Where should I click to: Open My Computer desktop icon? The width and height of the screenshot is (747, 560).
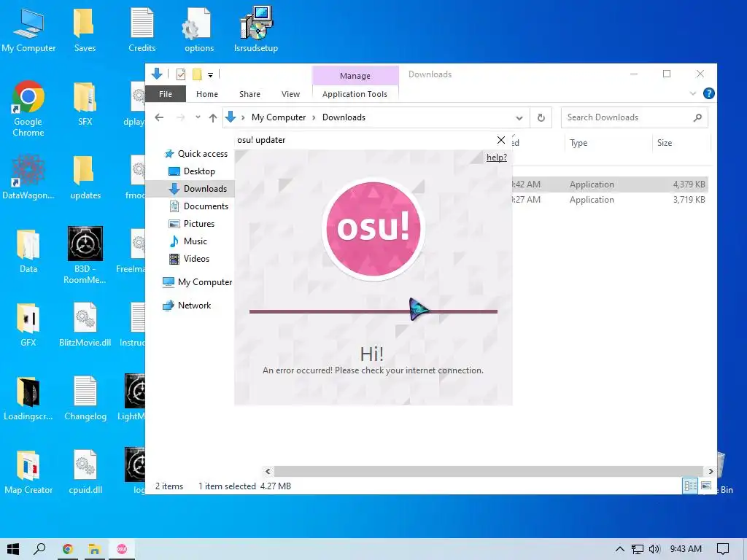coord(28,29)
